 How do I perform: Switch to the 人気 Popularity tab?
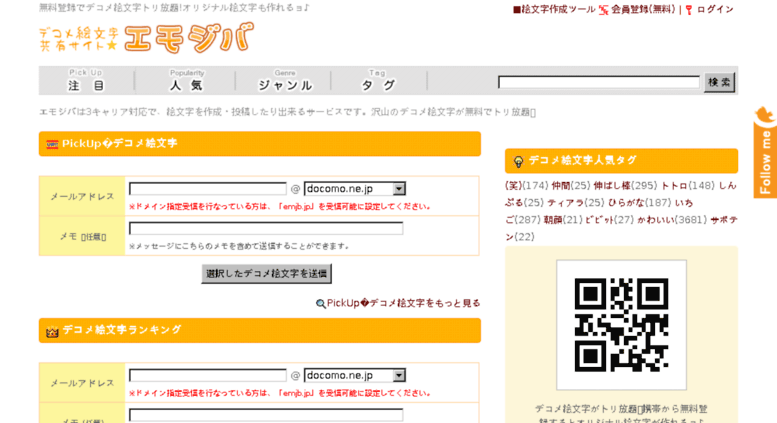[x=186, y=81]
